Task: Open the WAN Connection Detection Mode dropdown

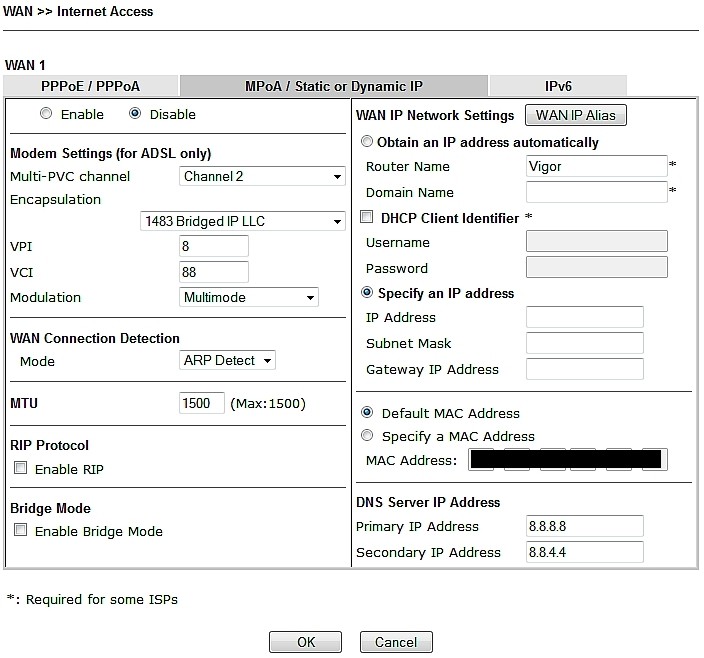Action: tap(227, 360)
